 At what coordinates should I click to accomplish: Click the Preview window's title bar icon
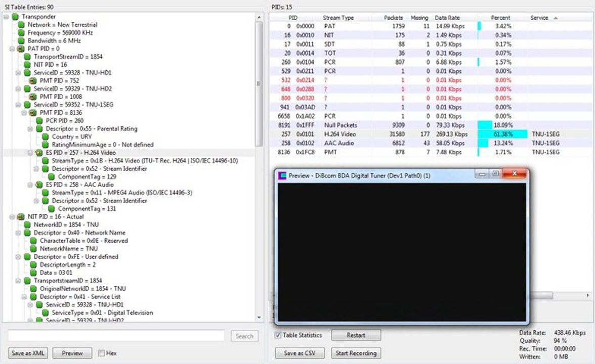[282, 175]
